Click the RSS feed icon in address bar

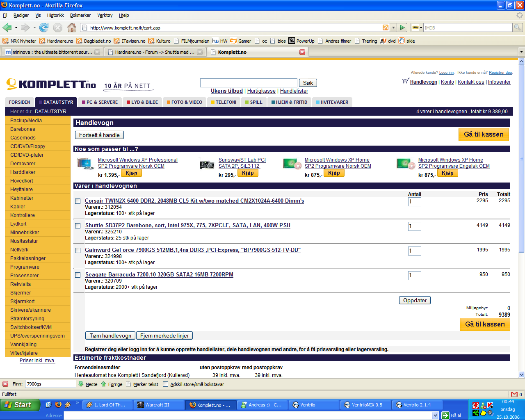386,27
